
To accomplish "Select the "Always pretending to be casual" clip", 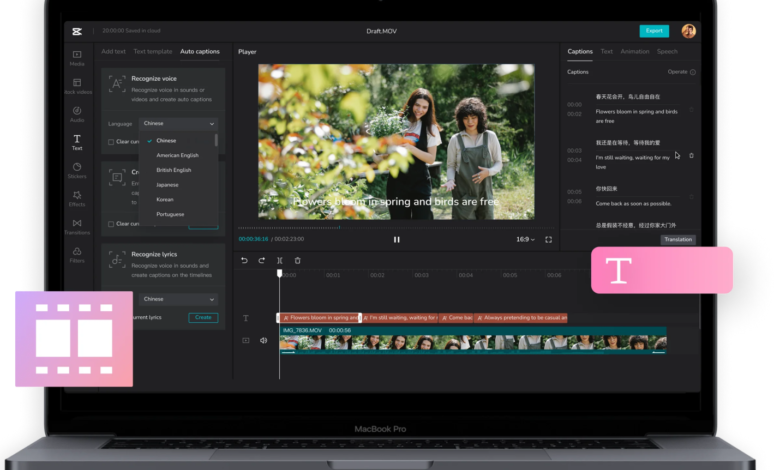I will click(x=521, y=318).
